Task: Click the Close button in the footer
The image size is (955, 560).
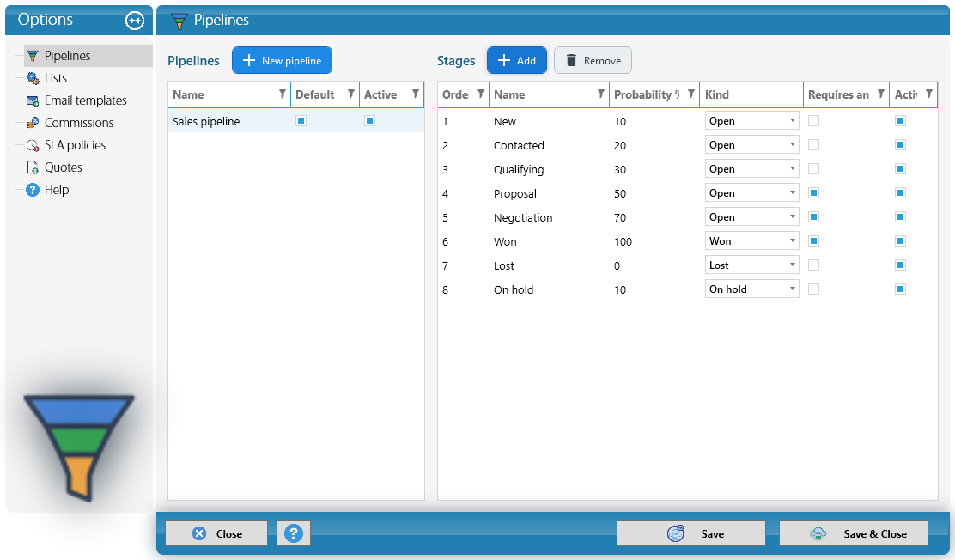Action: [x=216, y=533]
